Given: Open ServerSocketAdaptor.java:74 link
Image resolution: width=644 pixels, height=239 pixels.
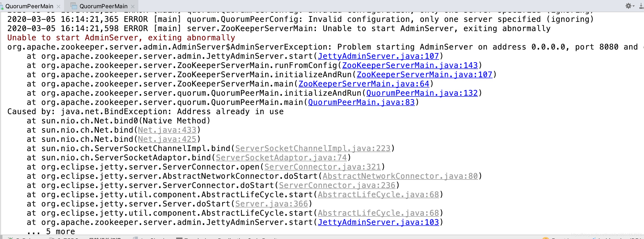Looking at the screenshot, I should pyautogui.click(x=281, y=158).
